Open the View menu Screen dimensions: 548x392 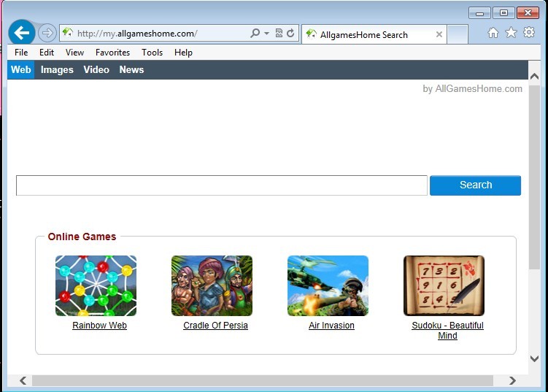coord(74,53)
